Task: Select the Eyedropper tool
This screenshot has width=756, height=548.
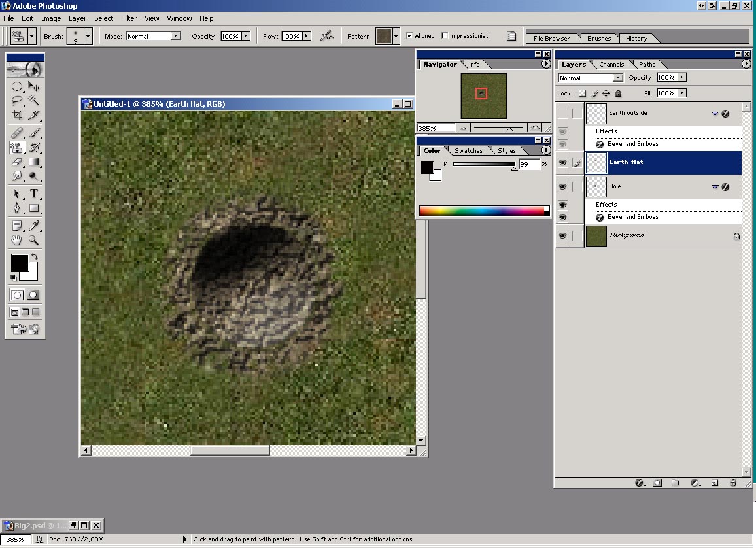Action: click(x=34, y=226)
